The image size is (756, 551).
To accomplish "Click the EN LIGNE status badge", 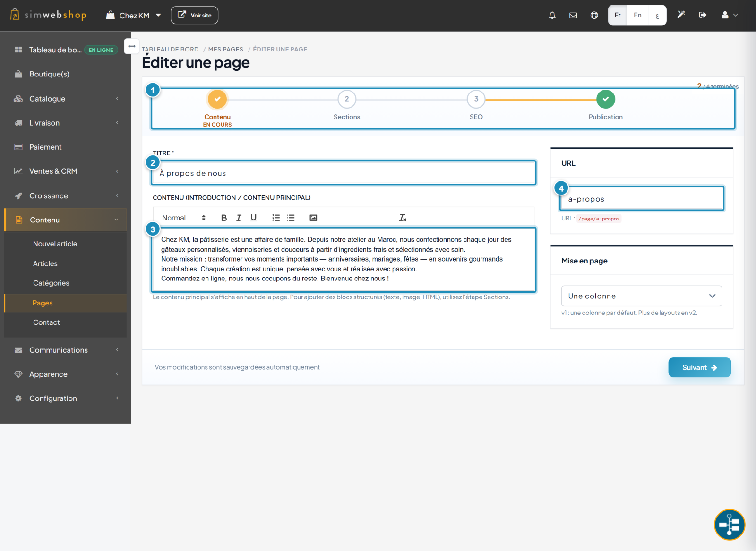I will click(101, 50).
